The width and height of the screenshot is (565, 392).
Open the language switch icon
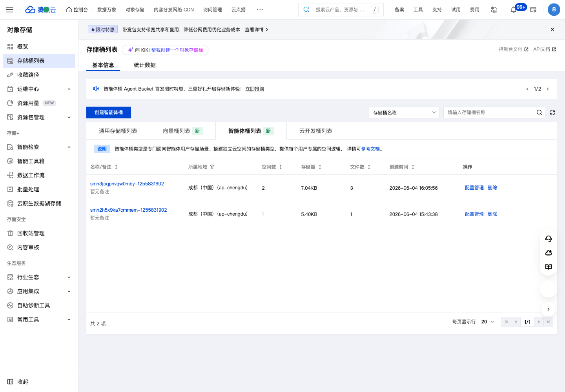(494, 10)
